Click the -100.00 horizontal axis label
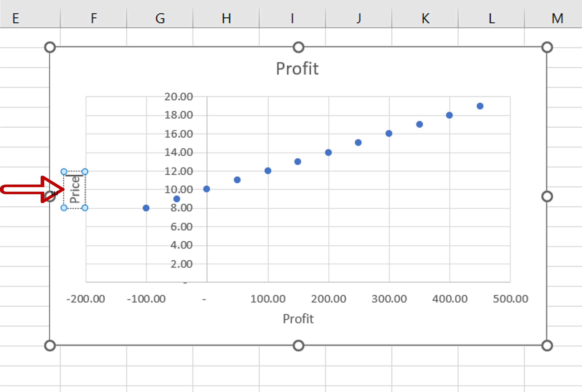Screen dimensions: 582x392 click(146, 299)
